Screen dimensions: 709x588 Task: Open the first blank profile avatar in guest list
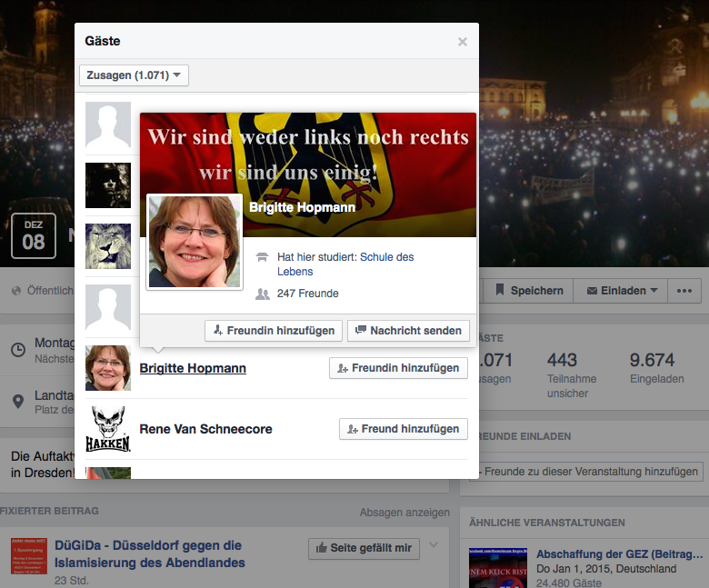(x=108, y=125)
